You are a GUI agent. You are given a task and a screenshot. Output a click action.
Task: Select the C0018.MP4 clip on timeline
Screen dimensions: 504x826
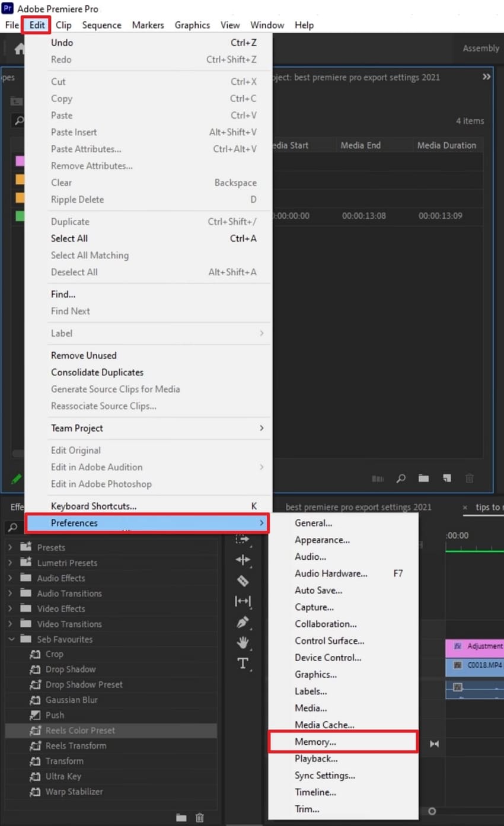[474, 666]
